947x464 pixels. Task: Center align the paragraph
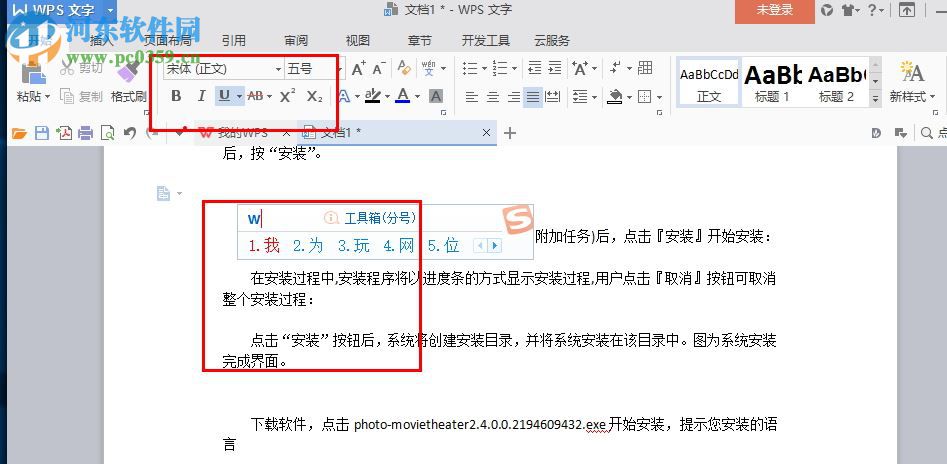coord(493,97)
